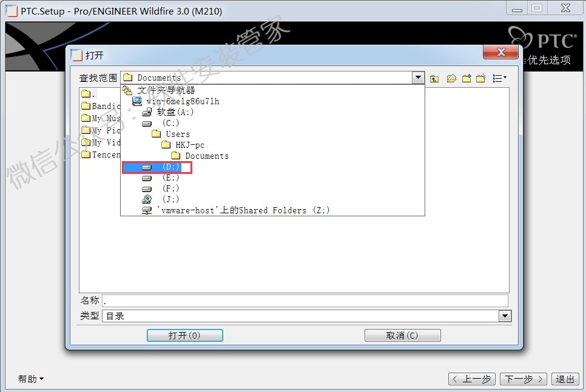Click the 打开(O) open button
This screenshot has height=392, width=586.
[184, 335]
